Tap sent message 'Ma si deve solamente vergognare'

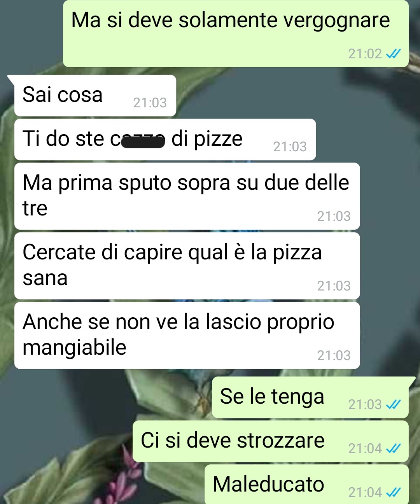pyautogui.click(x=236, y=34)
